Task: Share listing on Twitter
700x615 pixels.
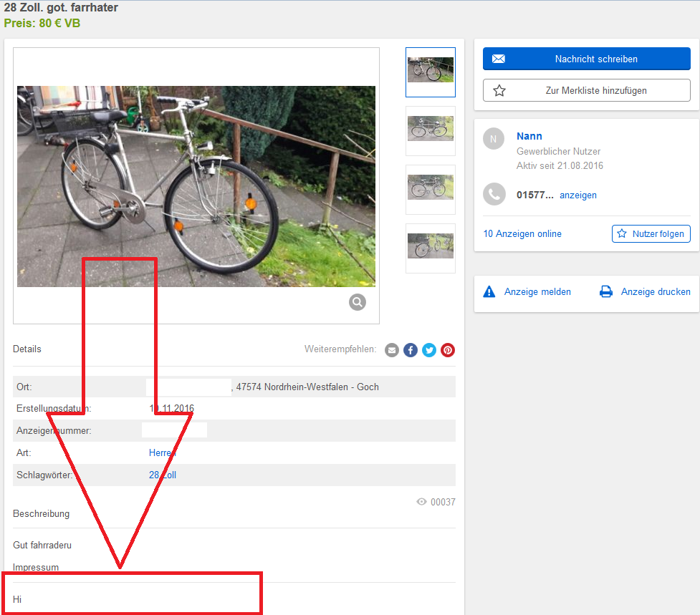Action: [x=429, y=350]
